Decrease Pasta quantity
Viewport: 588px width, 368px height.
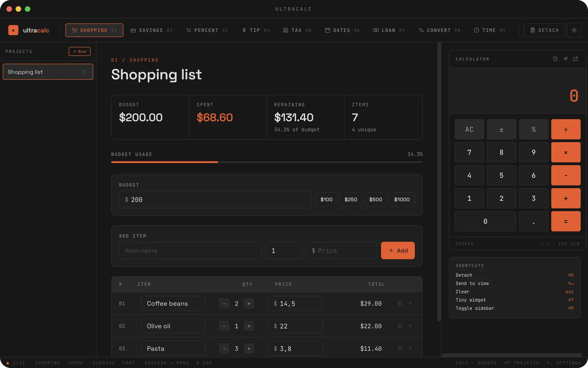pos(224,348)
